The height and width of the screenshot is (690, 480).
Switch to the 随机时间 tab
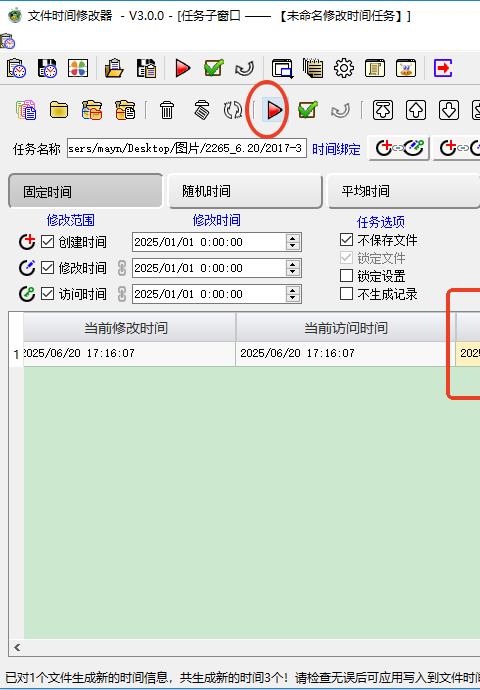[245, 191]
